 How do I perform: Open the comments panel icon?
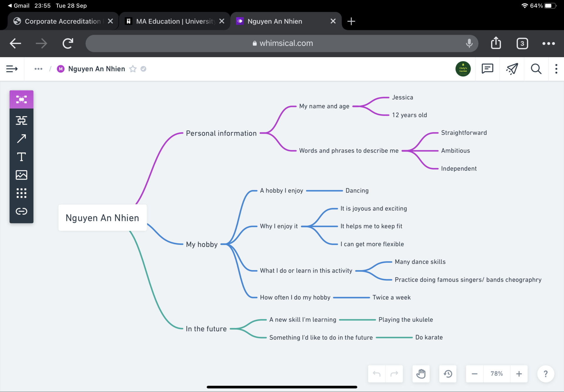pos(487,69)
